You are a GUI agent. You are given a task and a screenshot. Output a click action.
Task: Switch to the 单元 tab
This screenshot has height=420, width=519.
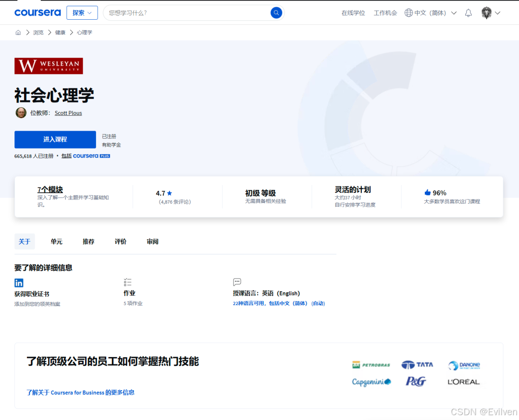(x=56, y=242)
